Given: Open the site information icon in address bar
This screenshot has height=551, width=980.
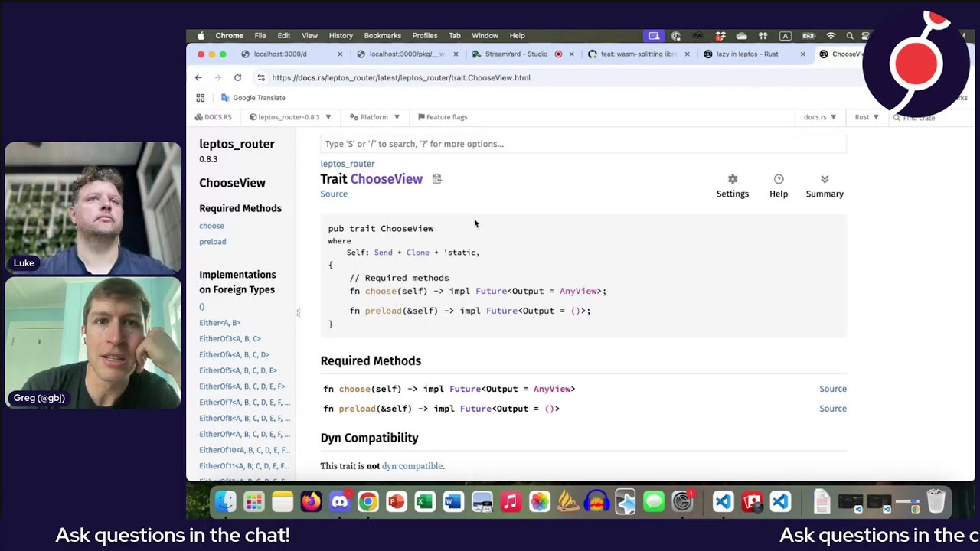Looking at the screenshot, I should pos(261,77).
